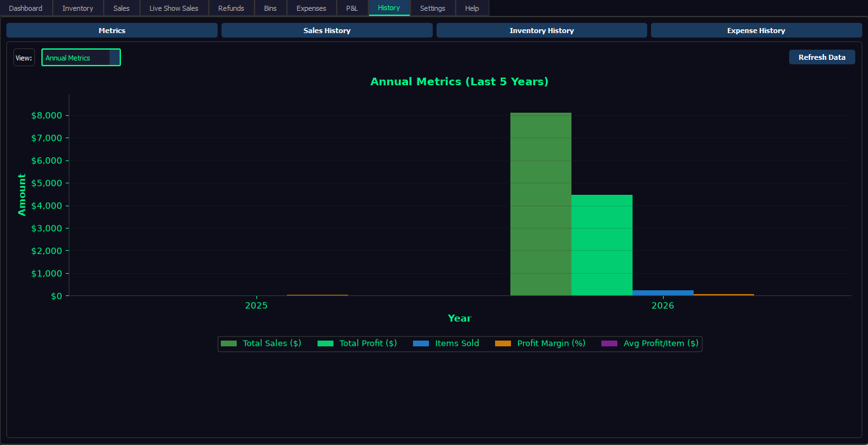Open the Sales tab
The width and height of the screenshot is (868, 445).
122,8
